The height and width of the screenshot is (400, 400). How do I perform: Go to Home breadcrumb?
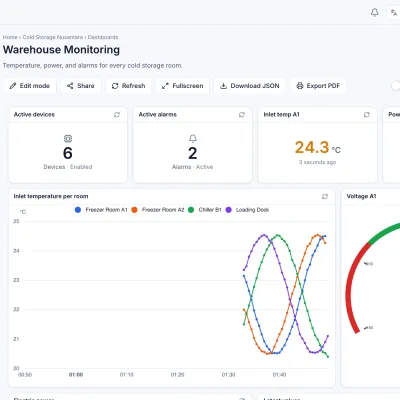[10, 37]
